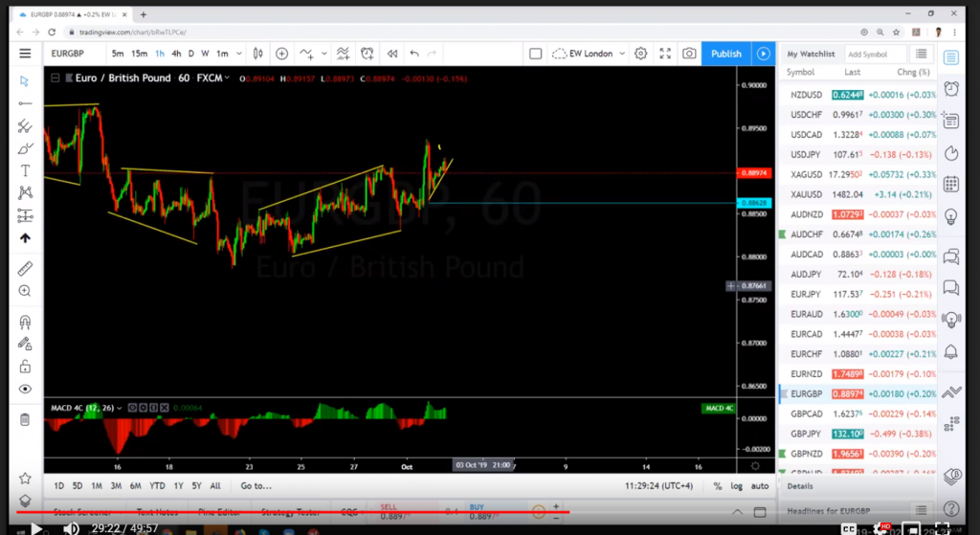Open the Strategy Tester tab

click(x=291, y=512)
